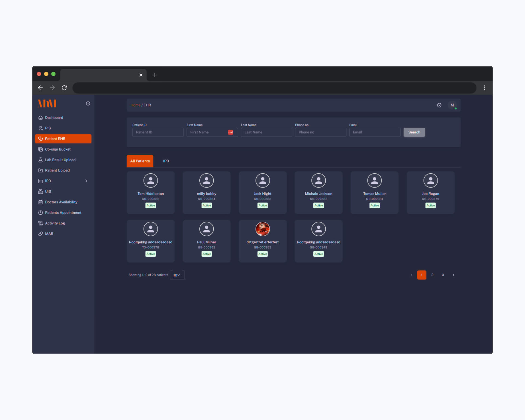Toggle sidebar collapse circle button
525x420 pixels.
(88, 103)
